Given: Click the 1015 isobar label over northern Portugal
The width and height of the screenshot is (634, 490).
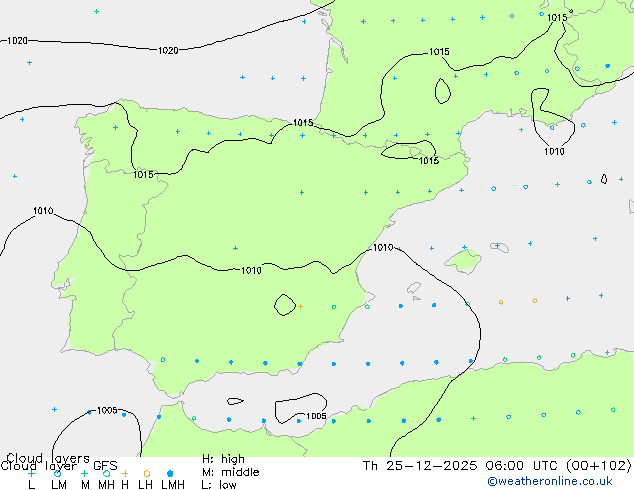Looking at the screenshot, I should (x=144, y=175).
